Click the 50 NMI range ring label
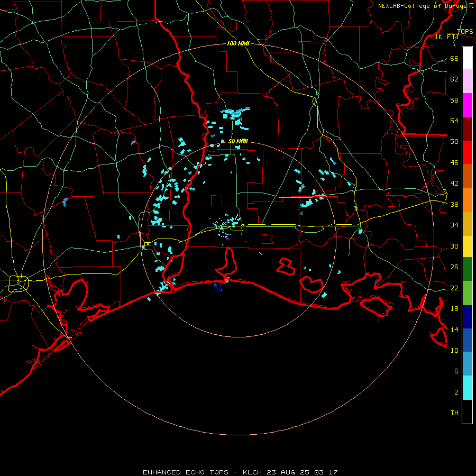This screenshot has width=476, height=476. tap(238, 141)
